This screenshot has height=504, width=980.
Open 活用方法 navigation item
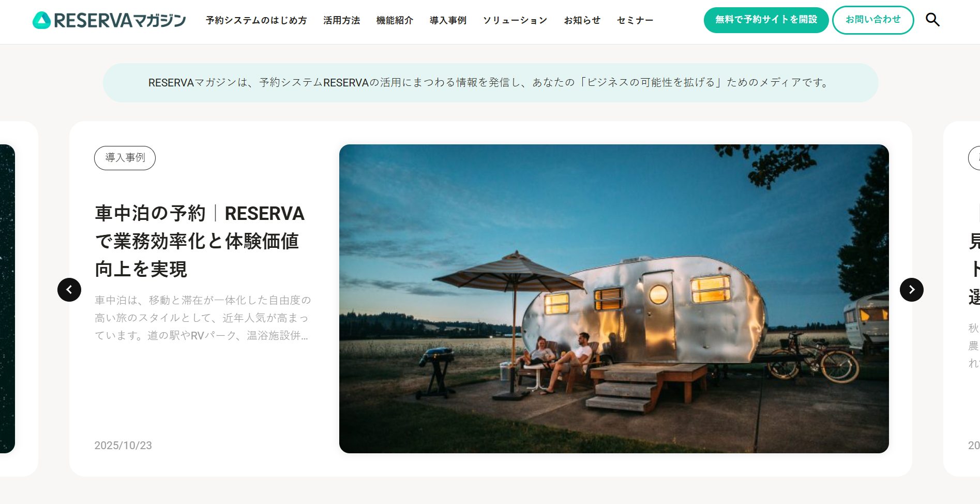point(341,21)
